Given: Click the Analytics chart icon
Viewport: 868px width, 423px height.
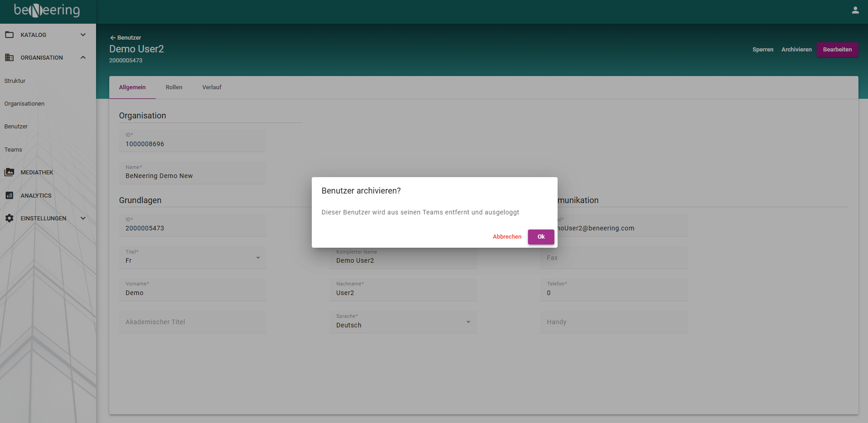Looking at the screenshot, I should [x=9, y=195].
